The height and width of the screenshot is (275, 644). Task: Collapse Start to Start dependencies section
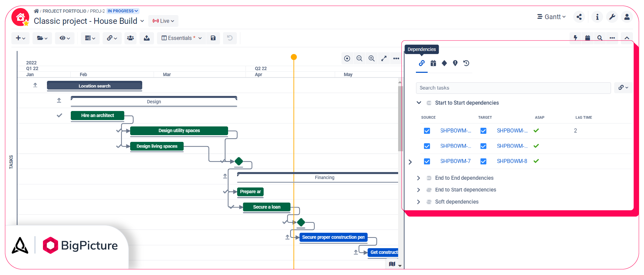point(419,103)
